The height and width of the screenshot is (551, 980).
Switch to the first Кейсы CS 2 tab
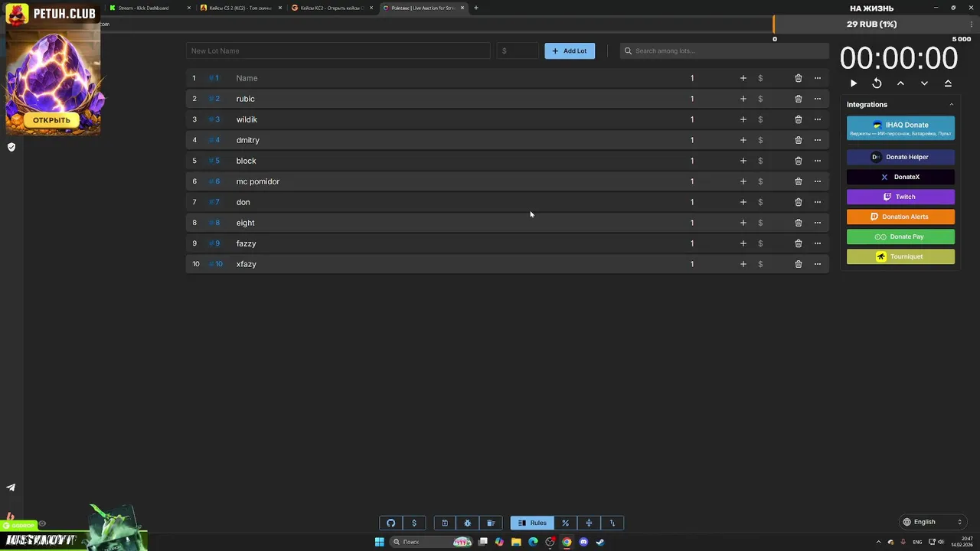coord(240,8)
